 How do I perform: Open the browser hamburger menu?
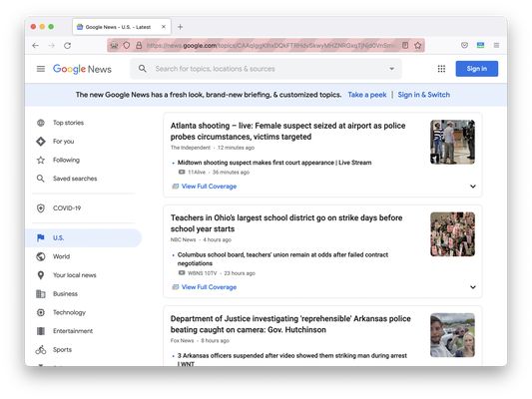(496, 45)
